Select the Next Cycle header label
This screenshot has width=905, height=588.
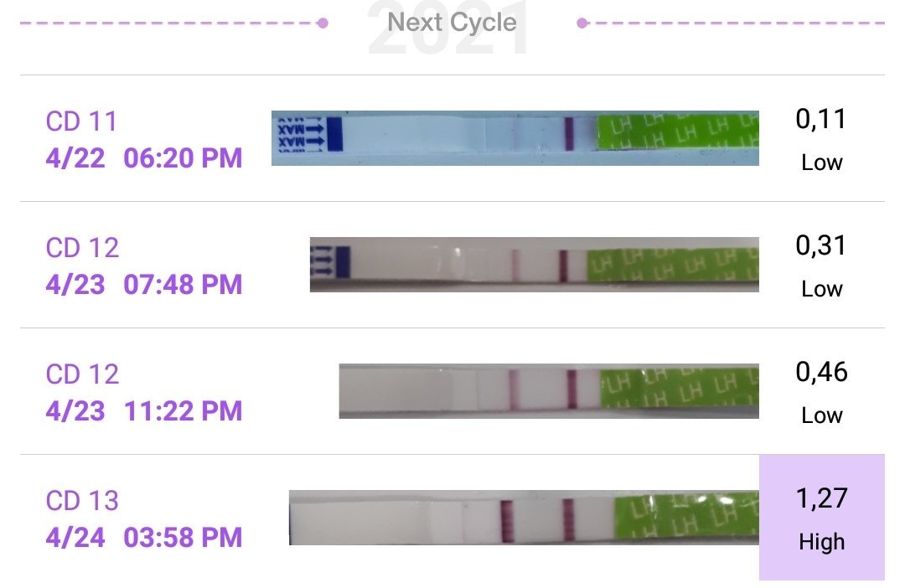click(452, 23)
